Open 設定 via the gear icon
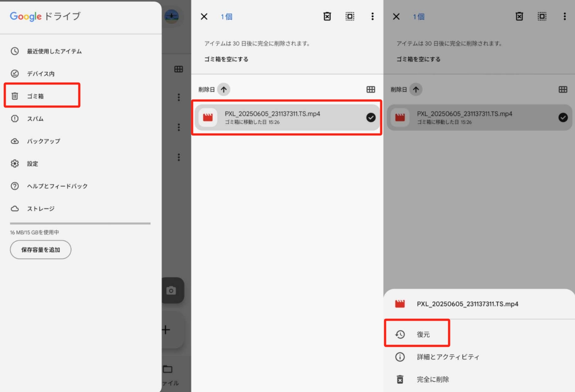The image size is (575, 392). 15,164
